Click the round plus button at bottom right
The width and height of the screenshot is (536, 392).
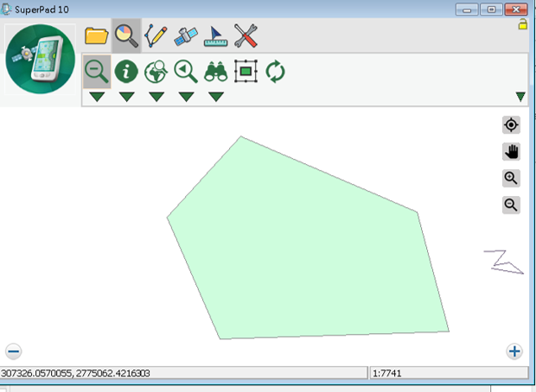point(514,351)
